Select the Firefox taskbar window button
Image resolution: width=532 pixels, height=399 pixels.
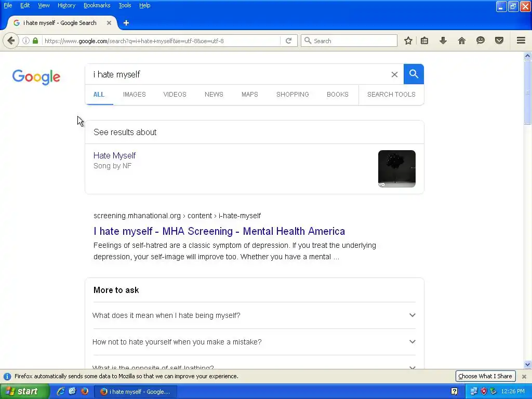point(136,392)
